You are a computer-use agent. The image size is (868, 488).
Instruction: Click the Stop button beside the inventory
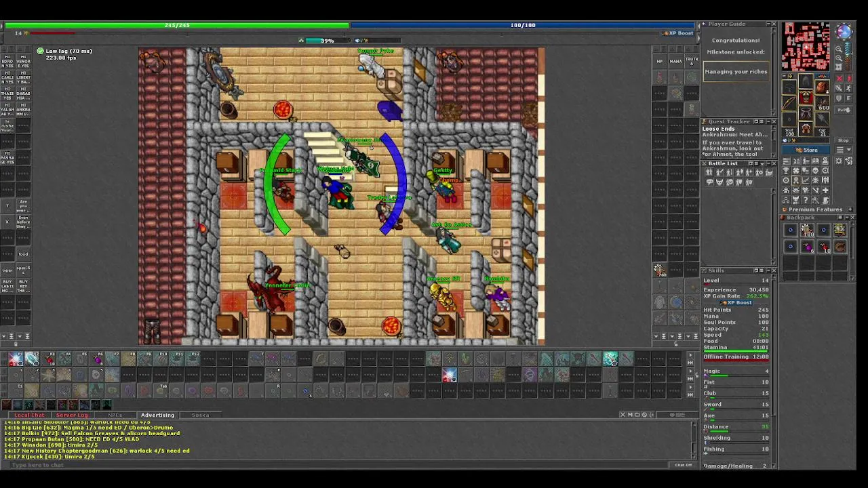(x=843, y=140)
